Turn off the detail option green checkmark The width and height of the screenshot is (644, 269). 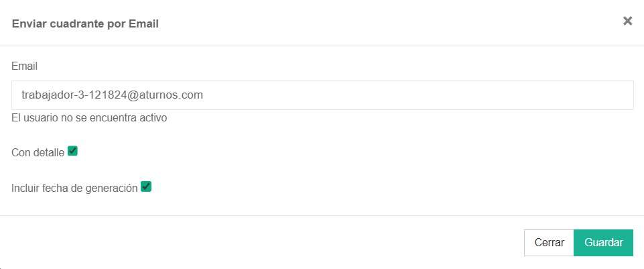tap(73, 151)
